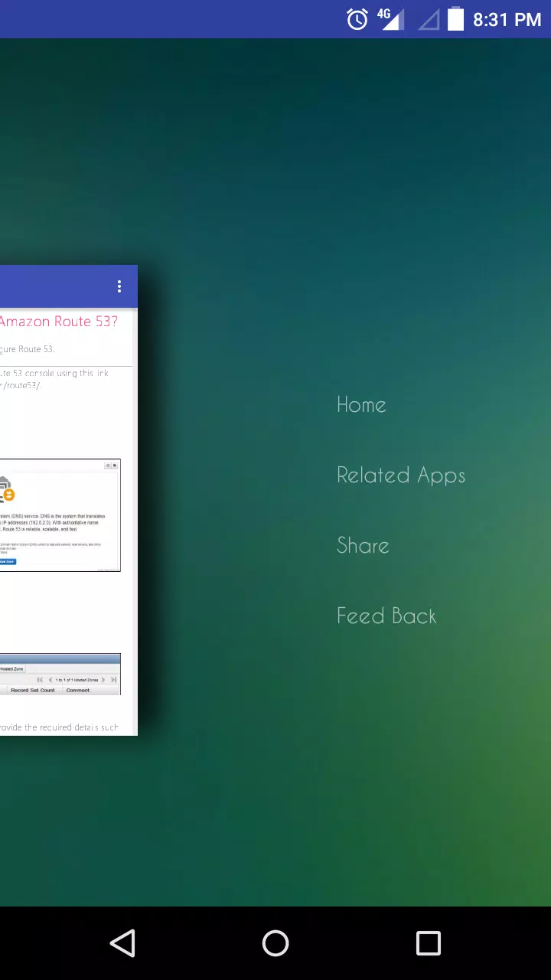This screenshot has height=980, width=551.
Task: Tap the 'gure Route 53.' text line
Action: (28, 349)
